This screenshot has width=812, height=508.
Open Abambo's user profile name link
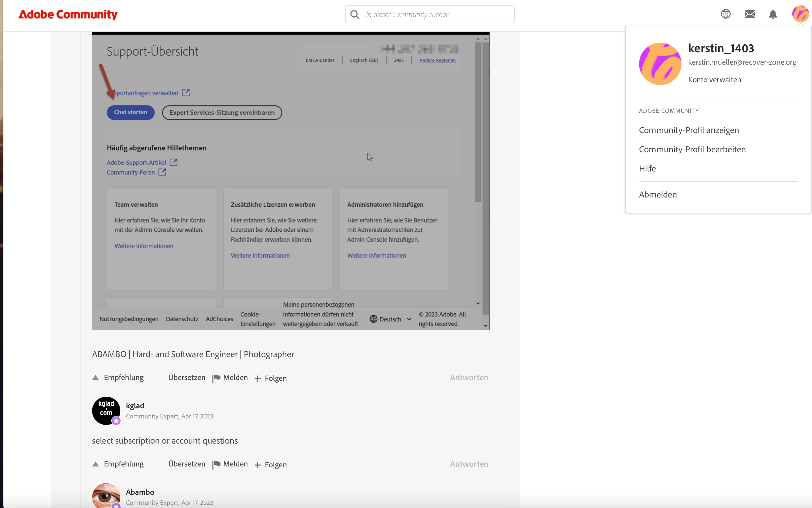140,492
